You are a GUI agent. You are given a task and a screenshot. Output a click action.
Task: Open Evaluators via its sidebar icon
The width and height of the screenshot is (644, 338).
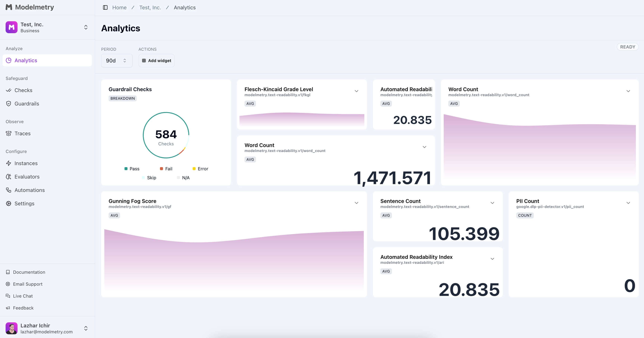[x=9, y=177]
